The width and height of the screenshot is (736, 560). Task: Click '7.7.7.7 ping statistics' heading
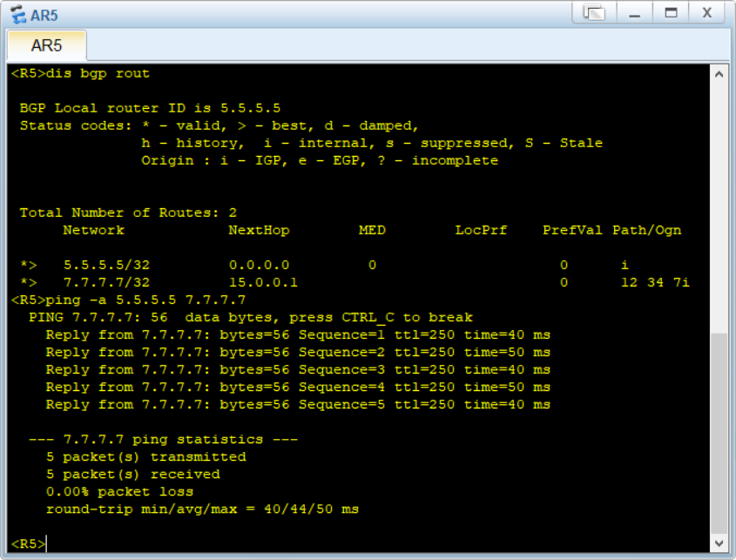tap(163, 439)
